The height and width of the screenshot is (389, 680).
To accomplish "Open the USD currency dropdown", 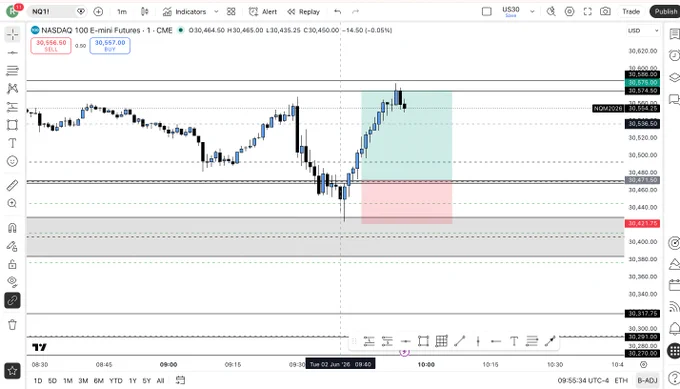I will [643, 31].
